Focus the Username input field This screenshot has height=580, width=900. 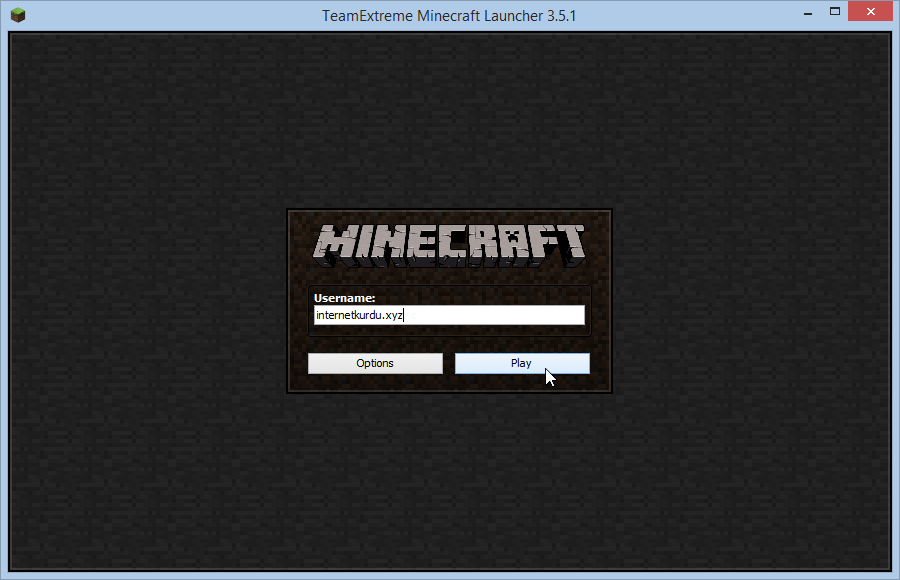coord(449,315)
